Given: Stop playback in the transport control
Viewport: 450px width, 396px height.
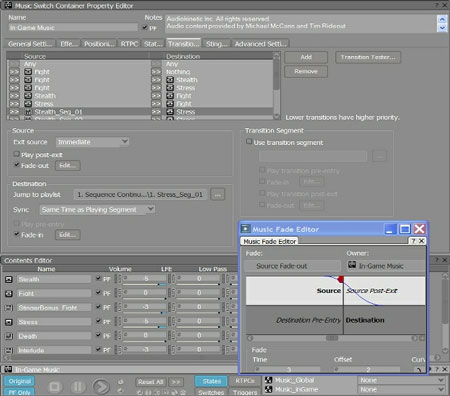Looking at the screenshot, I should [55, 387].
